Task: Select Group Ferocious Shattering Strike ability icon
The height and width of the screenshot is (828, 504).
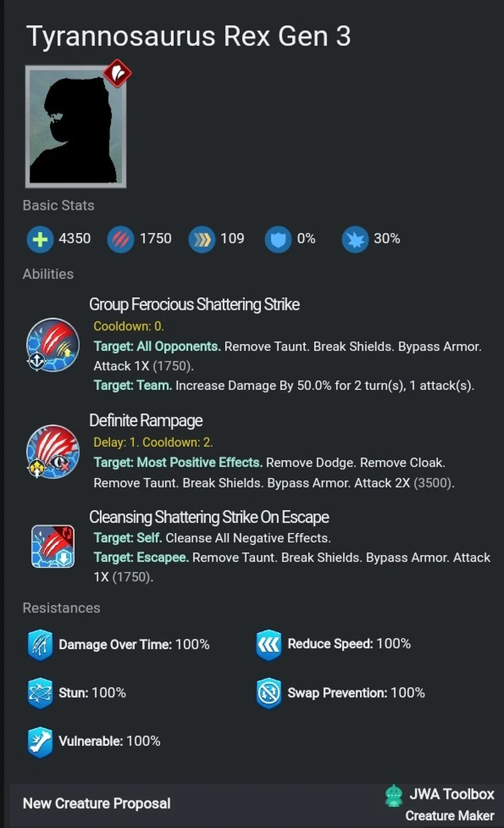Action: click(x=53, y=345)
